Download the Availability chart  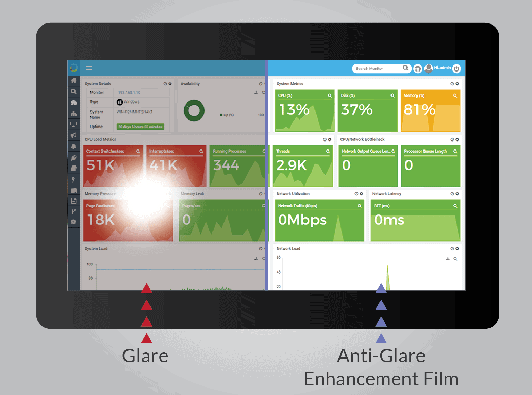(x=256, y=93)
